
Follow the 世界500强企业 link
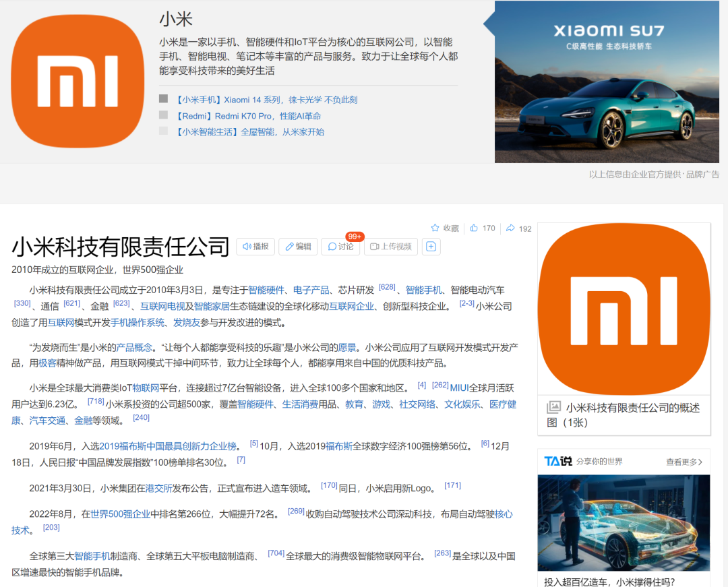click(x=120, y=514)
